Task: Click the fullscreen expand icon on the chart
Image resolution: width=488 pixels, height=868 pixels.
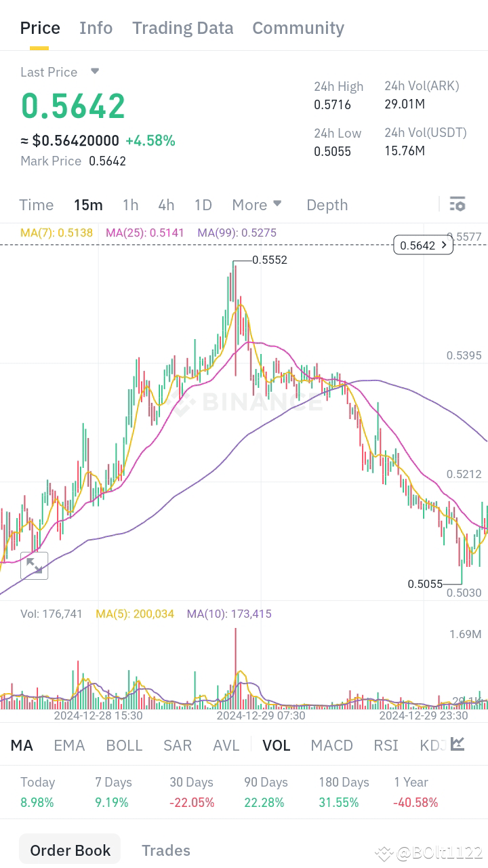Action: (35, 566)
